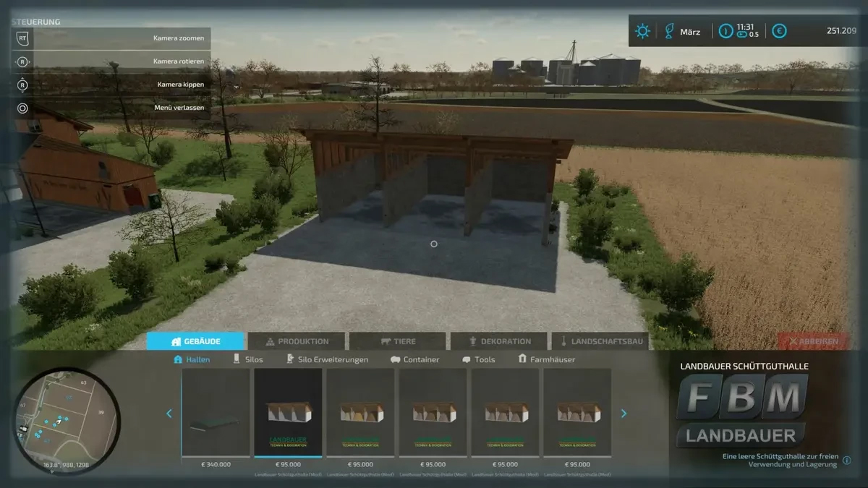868x488 pixels.
Task: Select the Silos category
Action: tap(247, 359)
